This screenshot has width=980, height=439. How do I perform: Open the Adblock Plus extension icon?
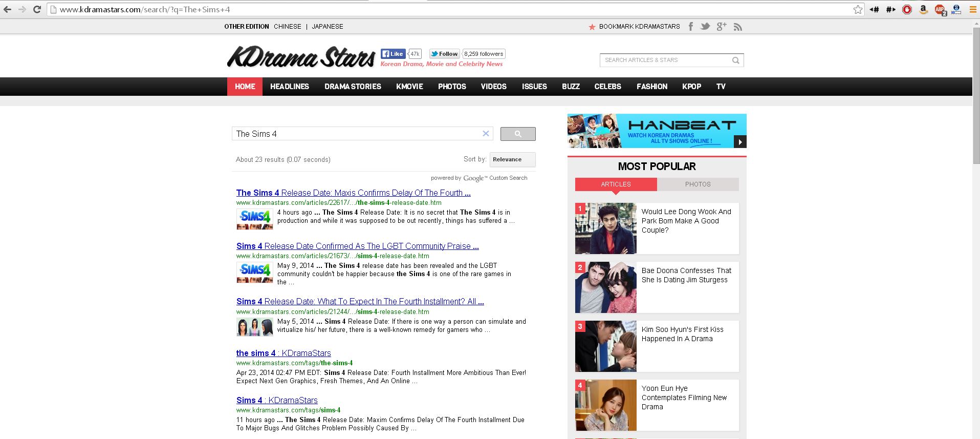click(940, 10)
